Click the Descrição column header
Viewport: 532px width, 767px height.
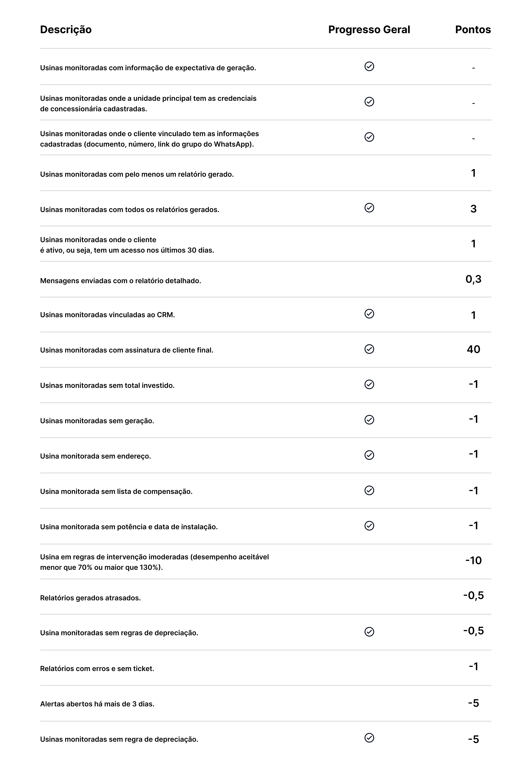tap(66, 30)
